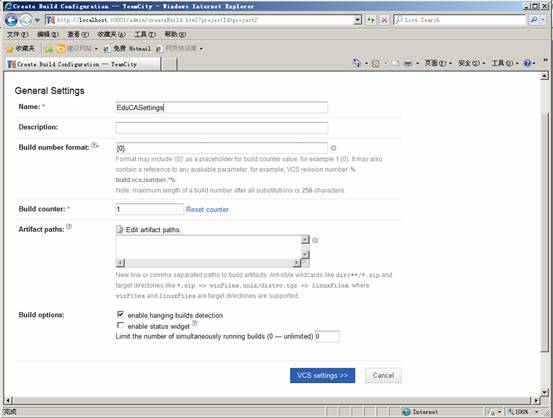Open the 帮助(H) menu

(x=175, y=34)
